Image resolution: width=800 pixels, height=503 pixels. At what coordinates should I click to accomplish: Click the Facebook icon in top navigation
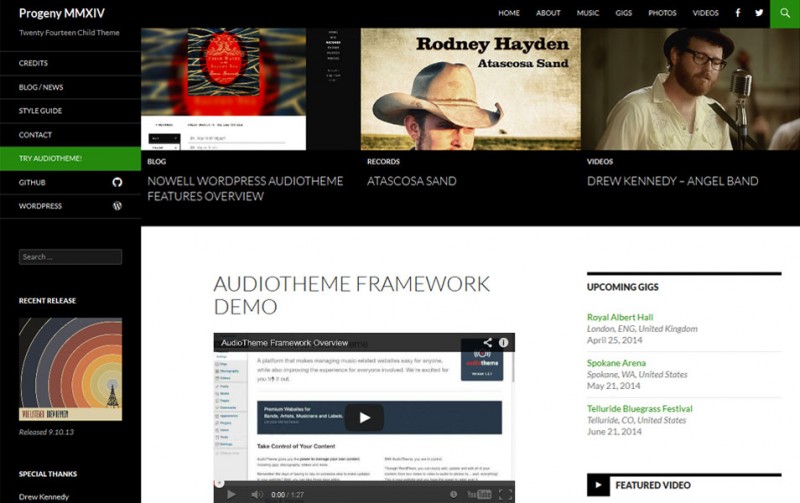coord(738,13)
